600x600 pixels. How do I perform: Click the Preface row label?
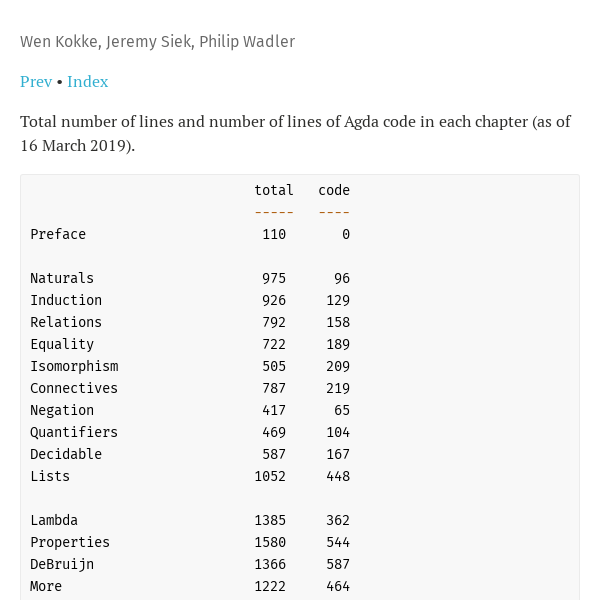click(x=58, y=234)
